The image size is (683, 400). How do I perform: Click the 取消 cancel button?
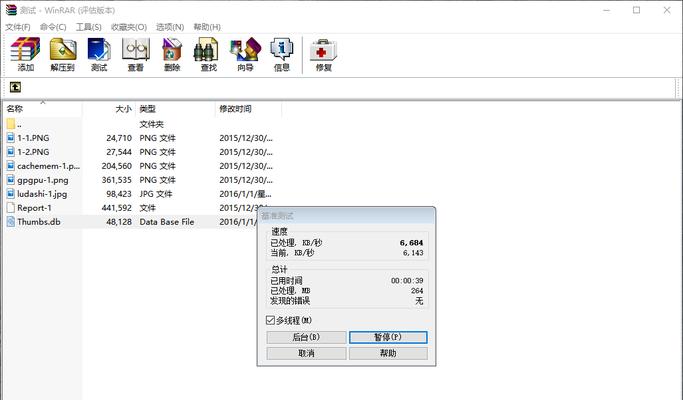pos(306,353)
